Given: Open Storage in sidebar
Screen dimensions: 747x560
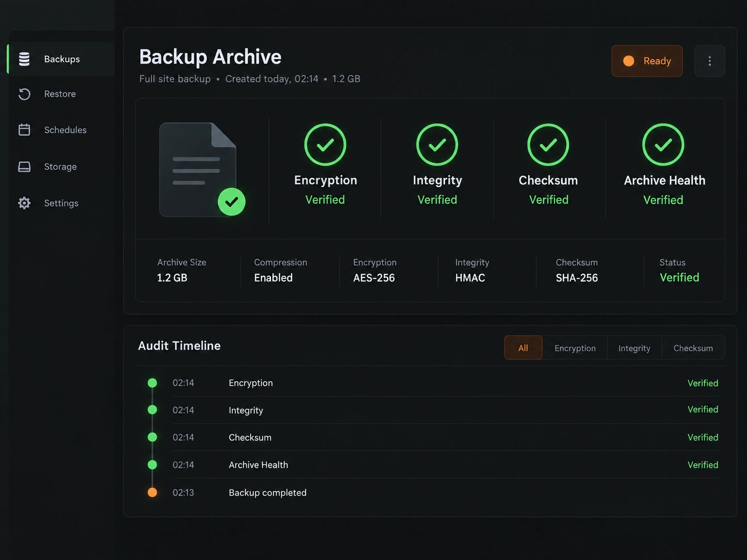Looking at the screenshot, I should pos(60,167).
